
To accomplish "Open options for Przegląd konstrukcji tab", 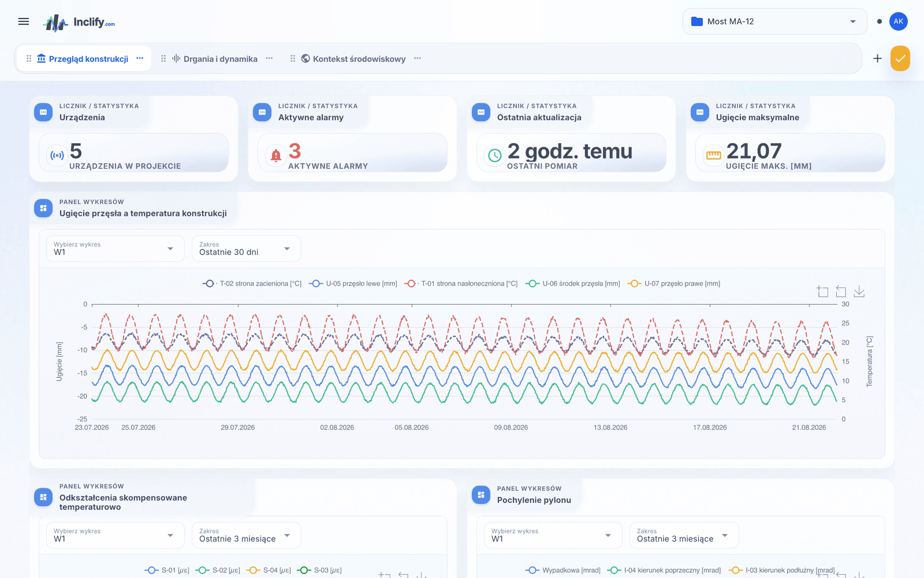I will click(x=140, y=58).
